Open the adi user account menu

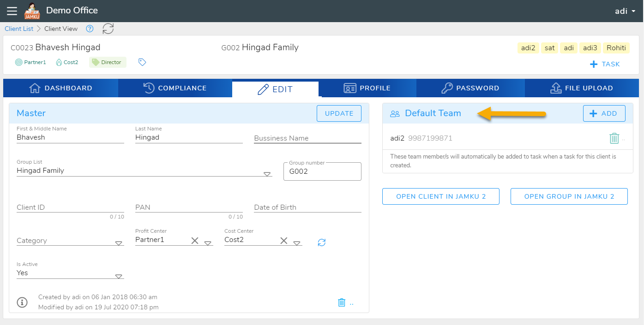tap(625, 11)
